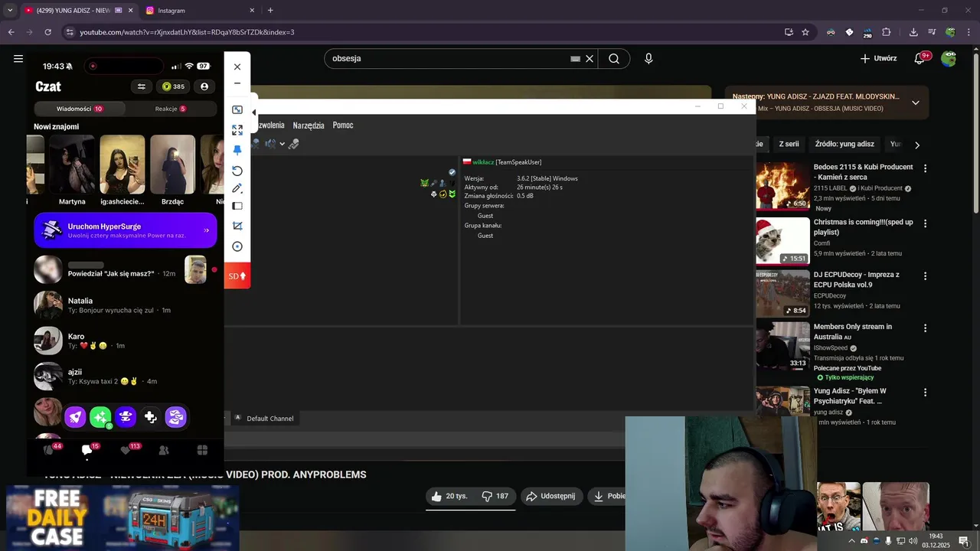Click the crop screenshot icon in mirror toolbar
Viewport: 980px width, 551px height.
[237, 226]
